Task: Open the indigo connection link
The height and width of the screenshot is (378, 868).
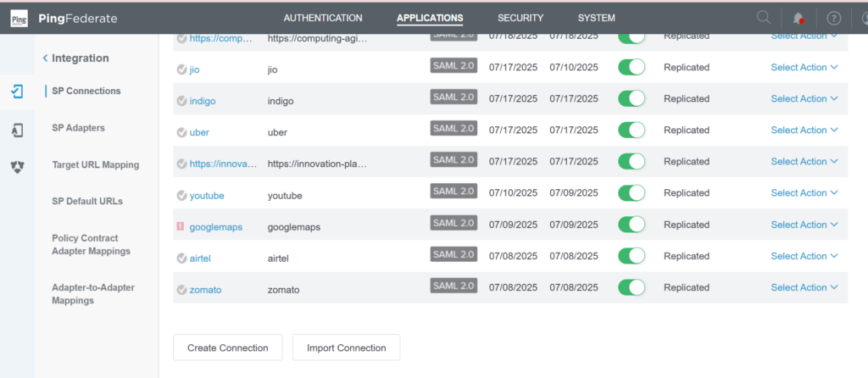Action: click(203, 101)
